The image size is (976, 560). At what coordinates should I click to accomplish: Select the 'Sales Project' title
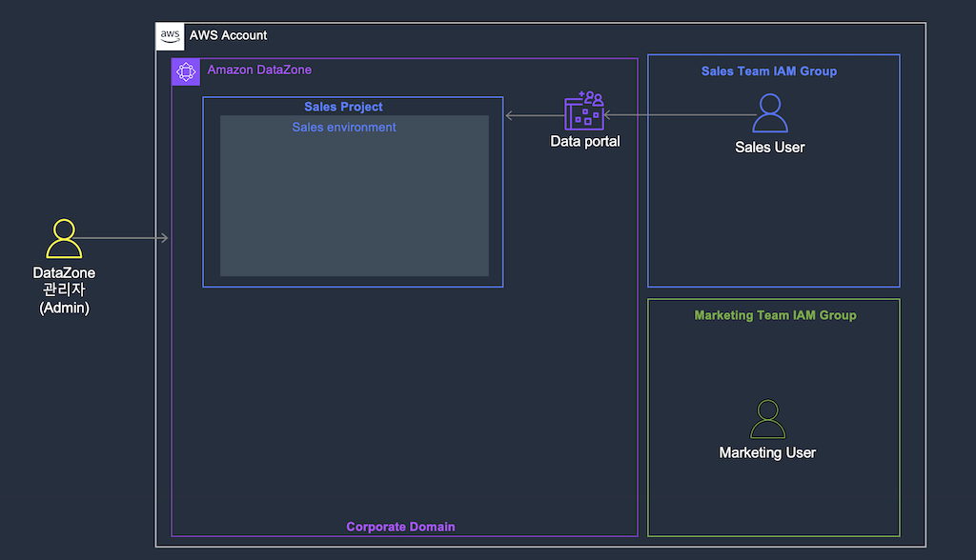343,107
